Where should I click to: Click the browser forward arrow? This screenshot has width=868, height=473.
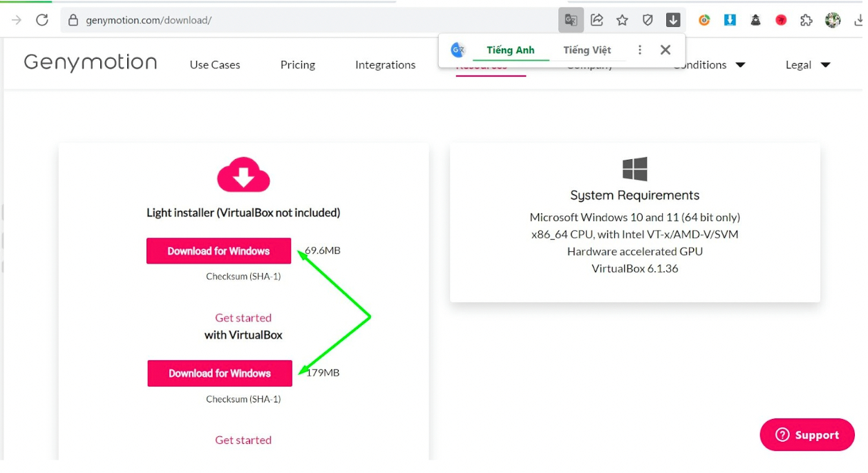pos(17,20)
